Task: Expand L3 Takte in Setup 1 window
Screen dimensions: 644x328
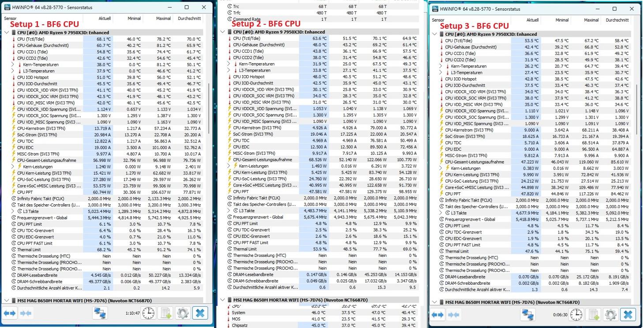Action: 13,211
